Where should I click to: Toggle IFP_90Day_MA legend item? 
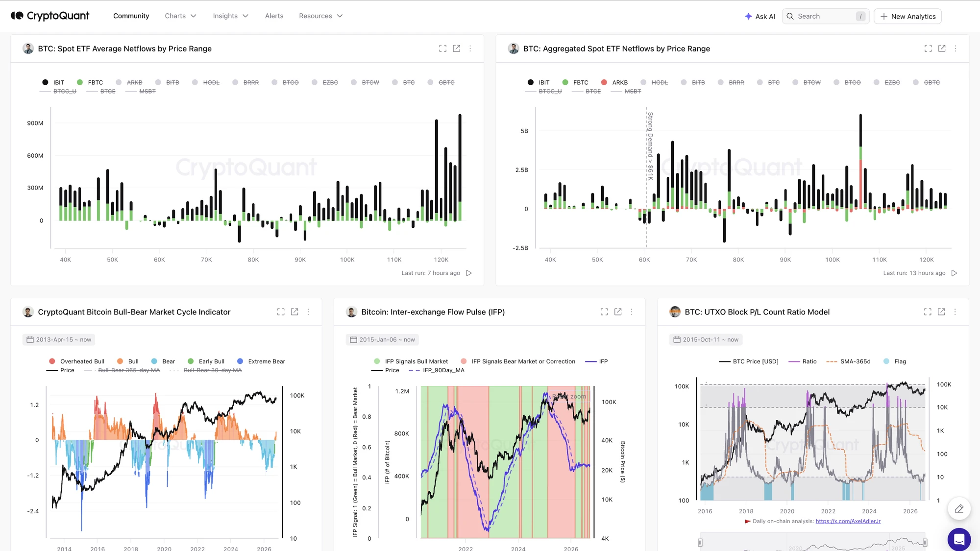pos(437,370)
